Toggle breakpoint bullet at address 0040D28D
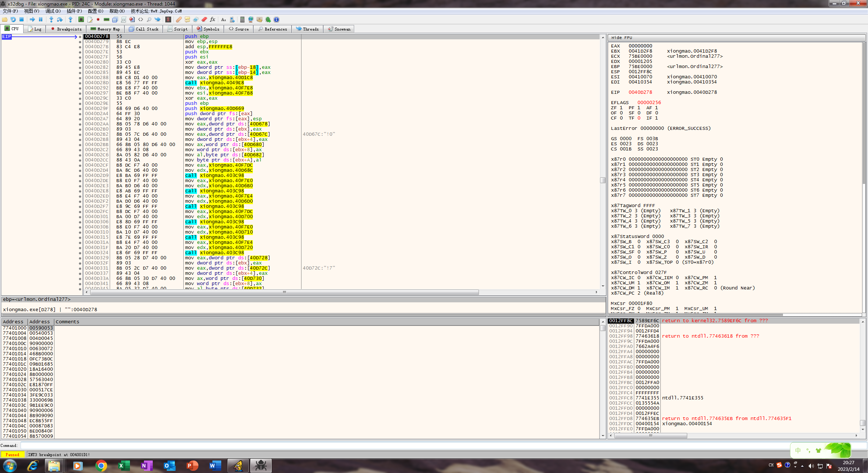The image size is (868, 473). click(x=80, y=83)
